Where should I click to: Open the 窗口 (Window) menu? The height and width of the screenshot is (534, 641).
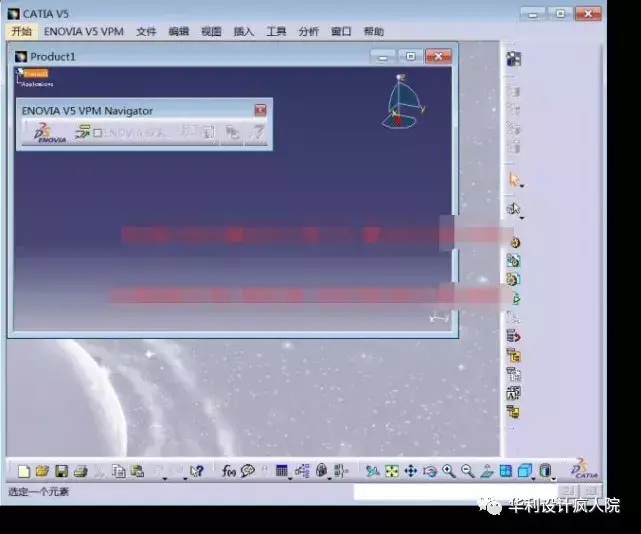point(341,31)
